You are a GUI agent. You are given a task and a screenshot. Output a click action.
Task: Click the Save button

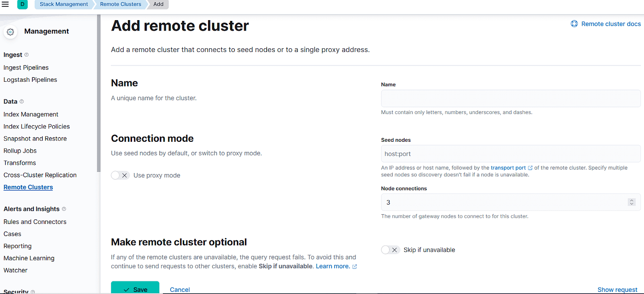[135, 289]
